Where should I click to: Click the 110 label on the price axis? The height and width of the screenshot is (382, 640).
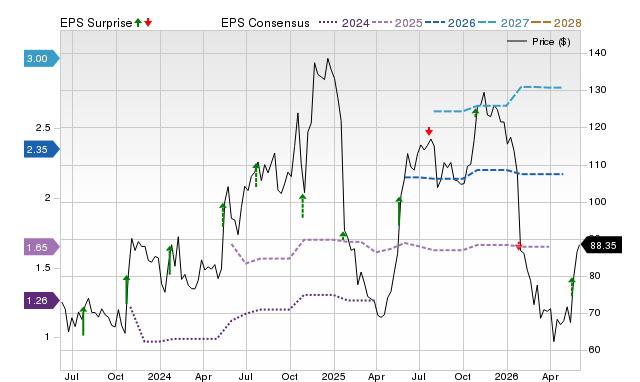pos(598,165)
